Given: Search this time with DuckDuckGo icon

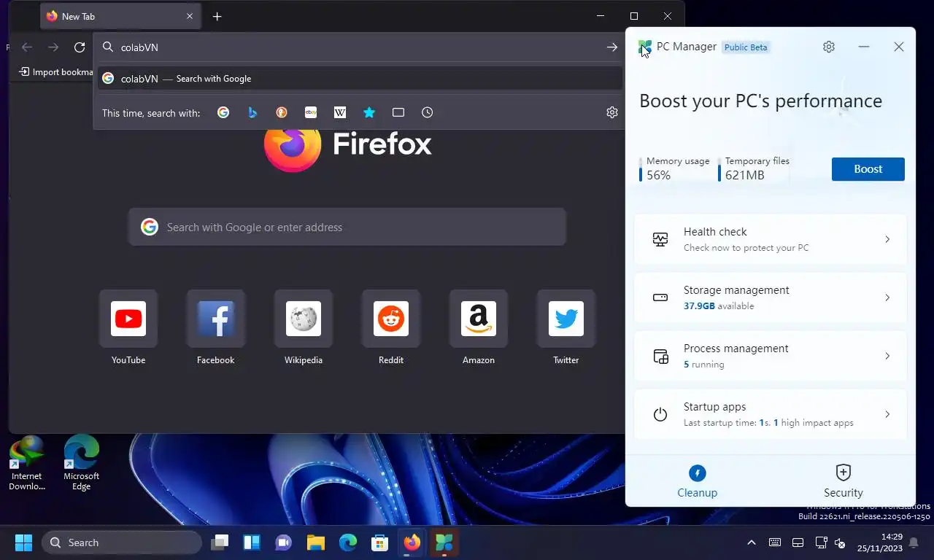Looking at the screenshot, I should [x=282, y=112].
